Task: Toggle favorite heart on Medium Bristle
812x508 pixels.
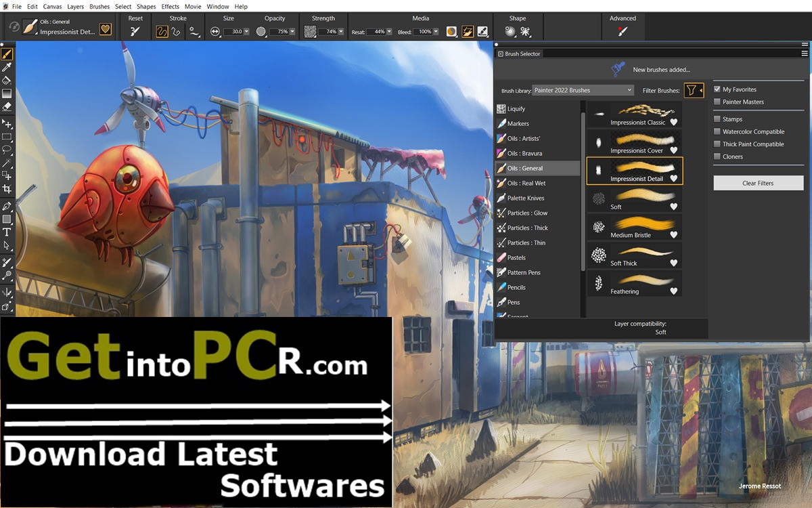Action: click(674, 235)
